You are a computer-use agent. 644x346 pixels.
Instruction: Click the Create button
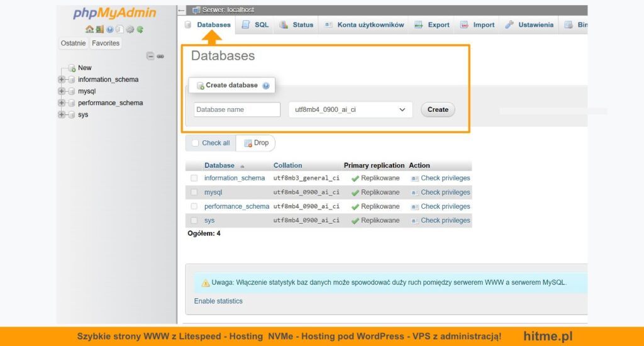click(x=438, y=109)
